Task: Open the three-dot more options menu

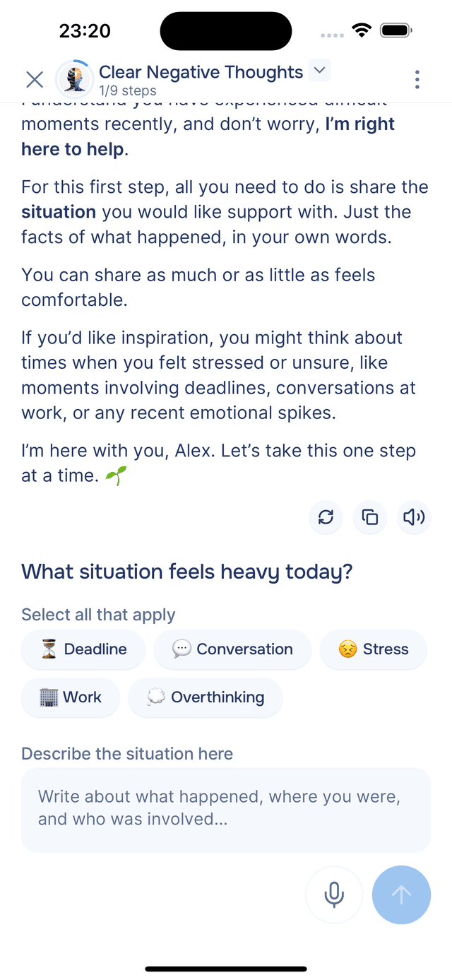Action: point(417,80)
